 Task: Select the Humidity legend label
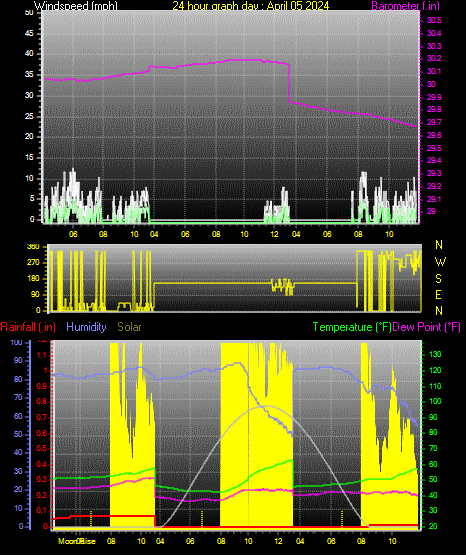86,327
